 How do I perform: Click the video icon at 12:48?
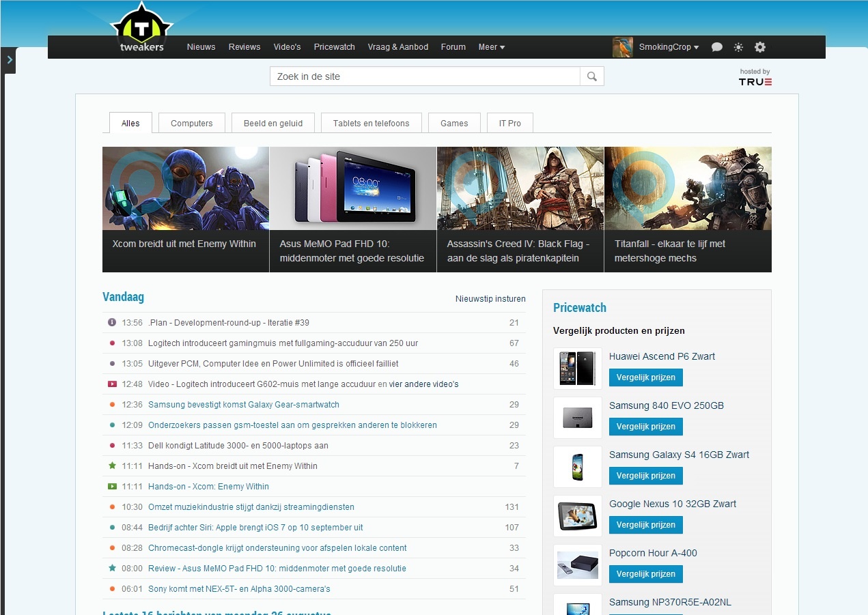pos(112,384)
